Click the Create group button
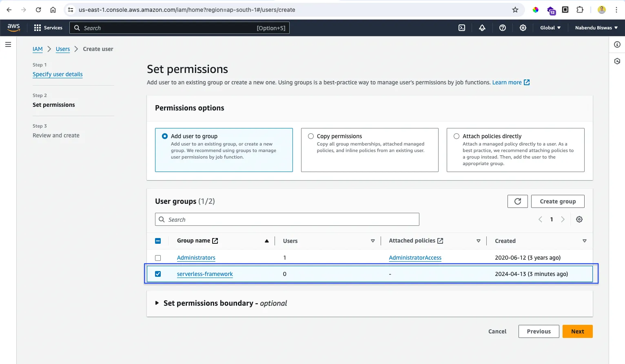The image size is (625, 364). (558, 201)
